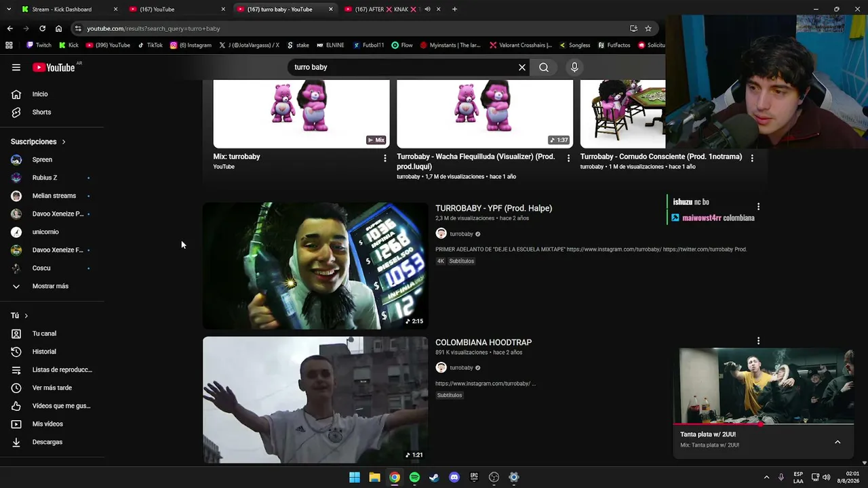Start voice search with the microphone

tap(574, 67)
